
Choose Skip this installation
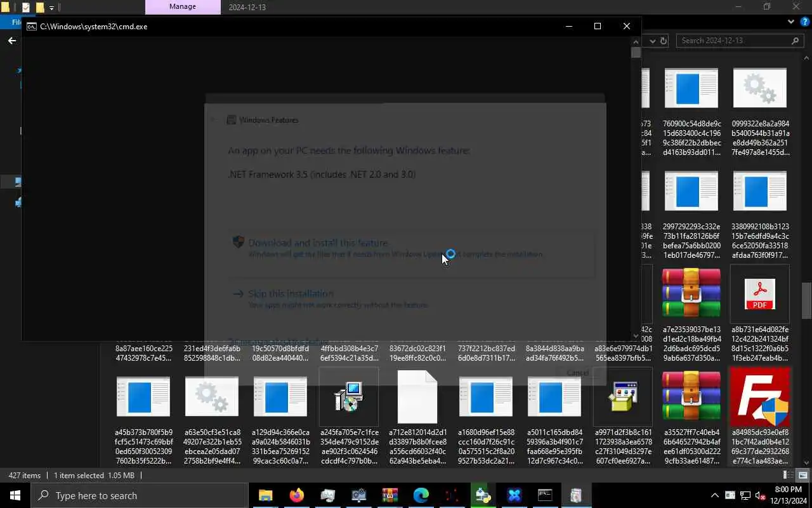[x=412, y=298]
